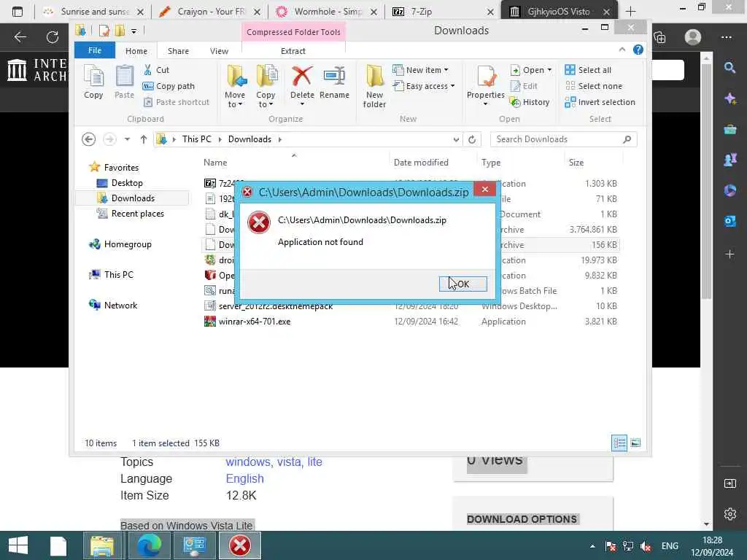Viewport: 747px width, 560px height.
Task: Switch to large icons view toggle
Action: pos(635,443)
